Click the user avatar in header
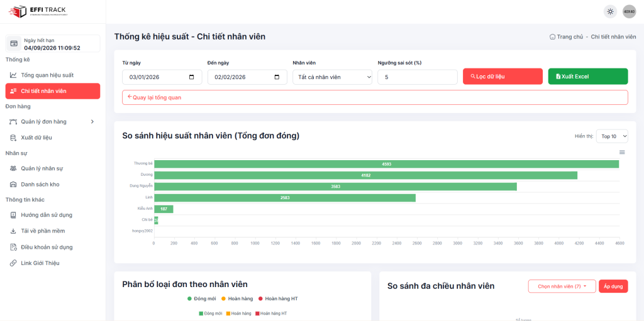The image size is (644, 321). (629, 11)
